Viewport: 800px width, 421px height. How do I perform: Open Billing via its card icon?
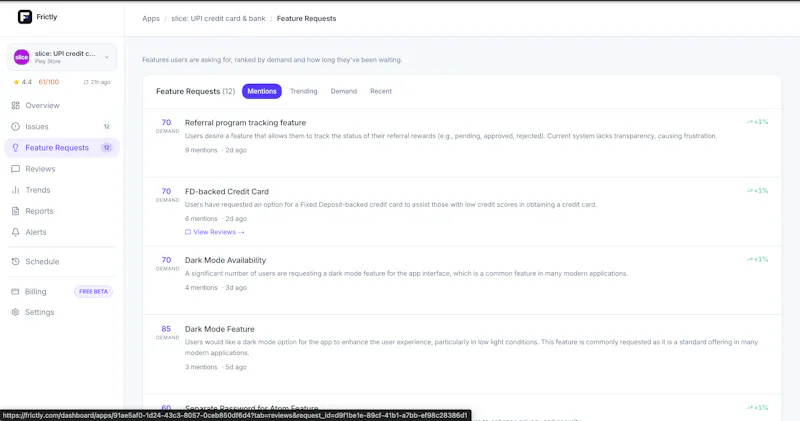[15, 292]
